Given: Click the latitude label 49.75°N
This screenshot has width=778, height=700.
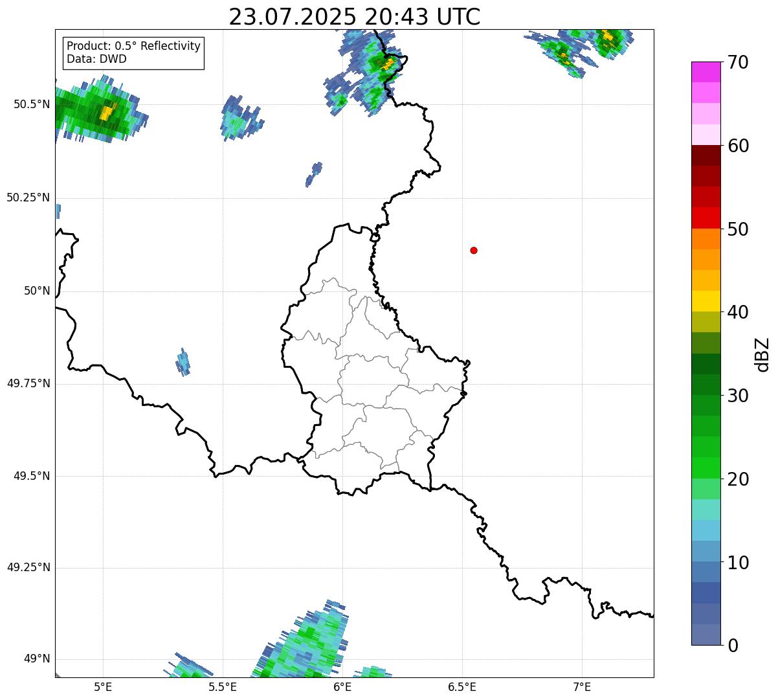Looking at the screenshot, I should point(28,383).
